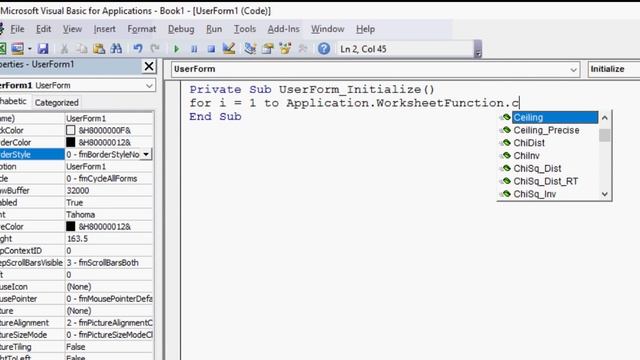This screenshot has height=360, width=640.
Task: Open the Debug menu
Action: point(181,29)
